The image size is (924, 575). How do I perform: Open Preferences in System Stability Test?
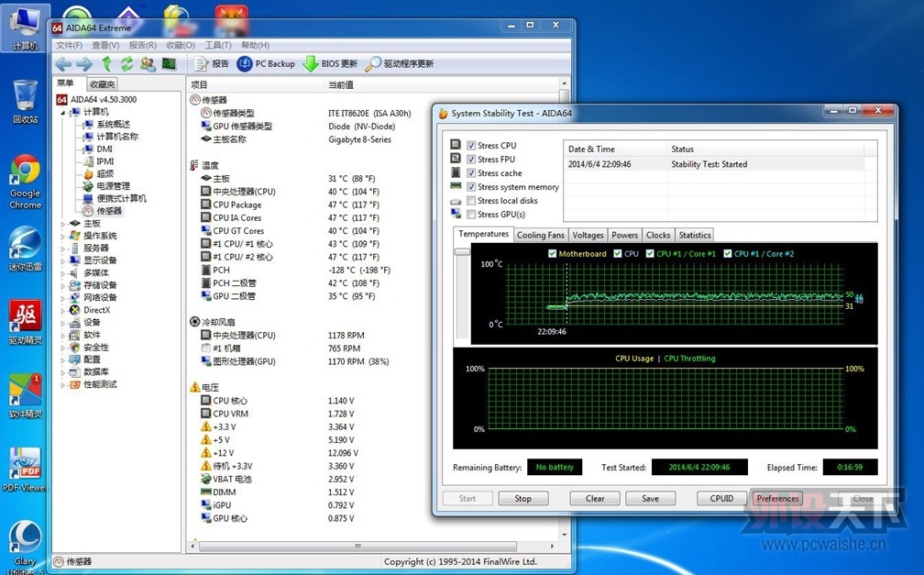[777, 499]
